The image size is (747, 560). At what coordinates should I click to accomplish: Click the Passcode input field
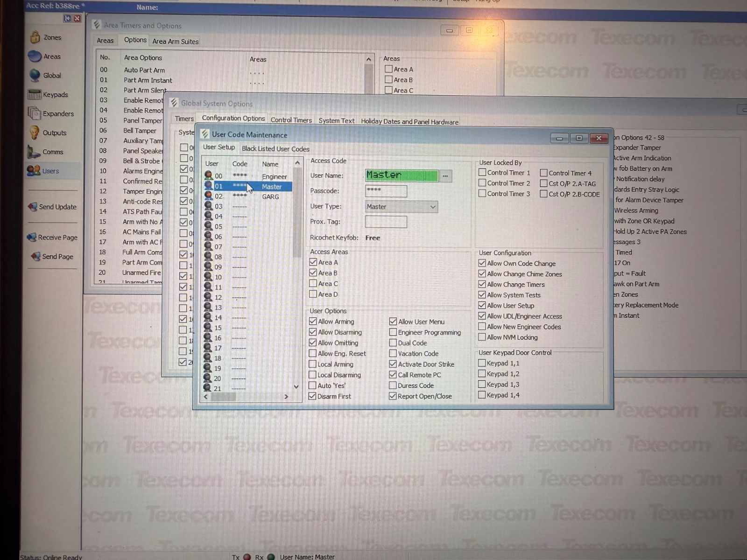click(386, 191)
